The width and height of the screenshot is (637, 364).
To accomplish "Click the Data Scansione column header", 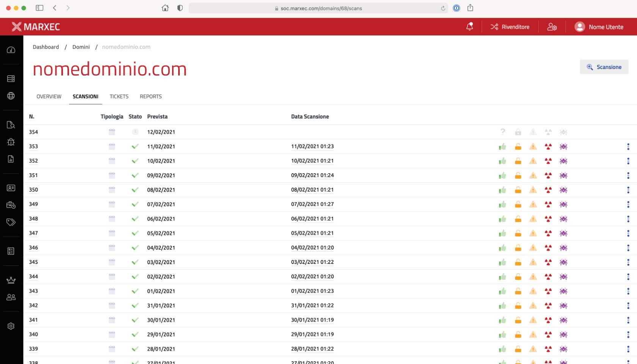I will [x=310, y=117].
